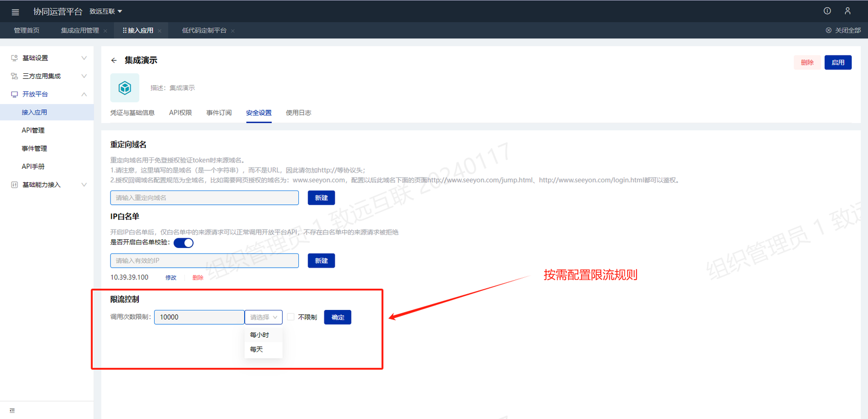Screen dimensions: 868x419
Task: Close the 集成应用管理 tab
Action: pos(105,31)
